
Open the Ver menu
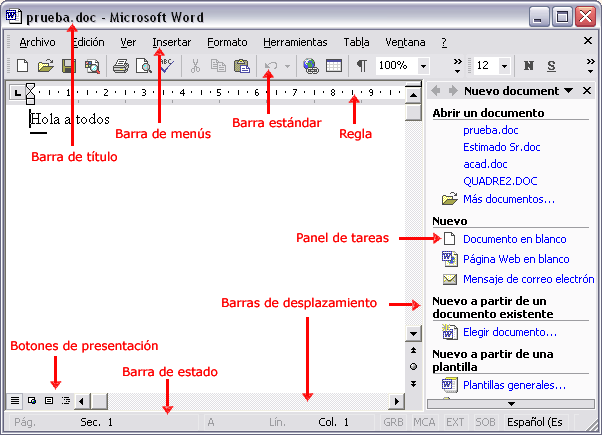[x=128, y=42]
